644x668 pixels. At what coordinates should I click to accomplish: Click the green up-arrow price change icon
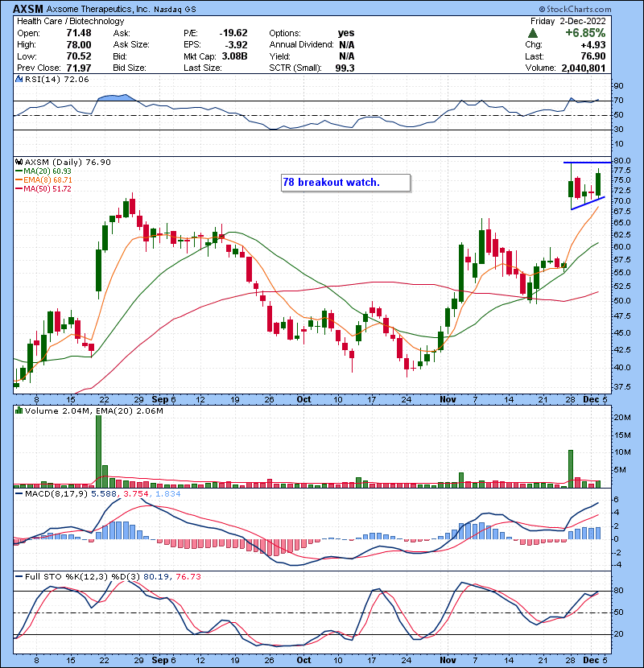tap(533, 33)
